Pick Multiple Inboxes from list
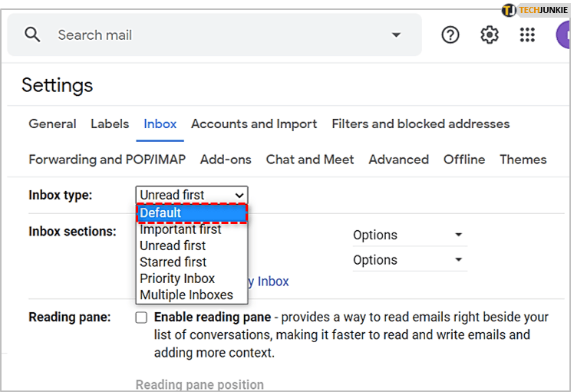 (186, 295)
